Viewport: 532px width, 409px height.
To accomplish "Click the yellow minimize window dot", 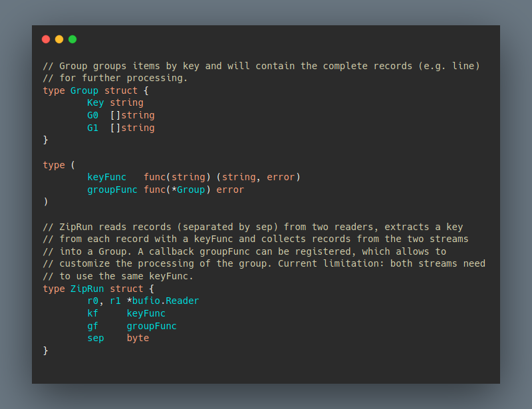I will [59, 39].
